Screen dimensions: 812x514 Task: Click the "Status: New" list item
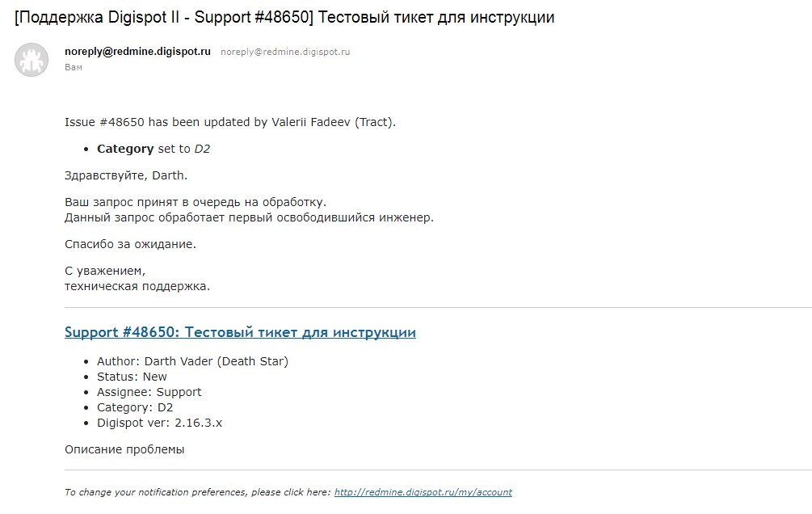(132, 377)
